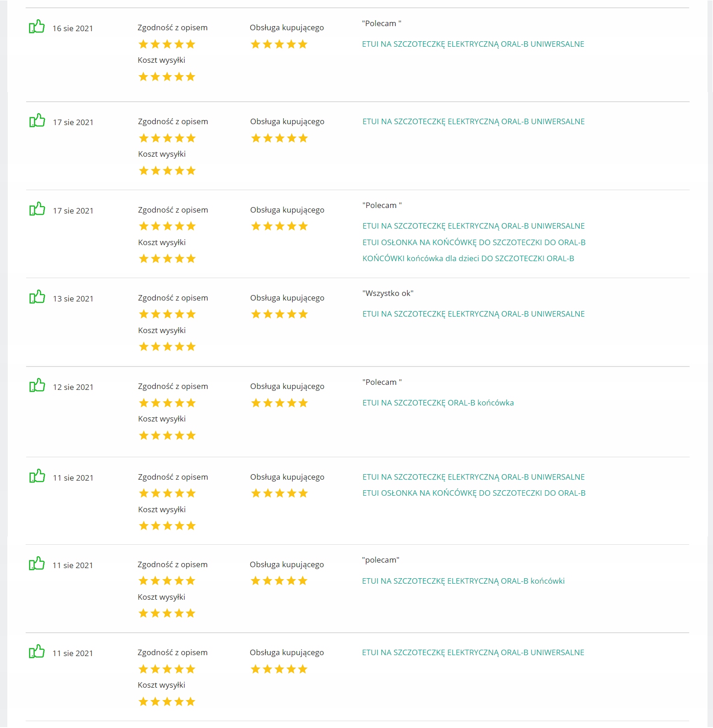Click the "Wszystko ok" review comment

(387, 293)
